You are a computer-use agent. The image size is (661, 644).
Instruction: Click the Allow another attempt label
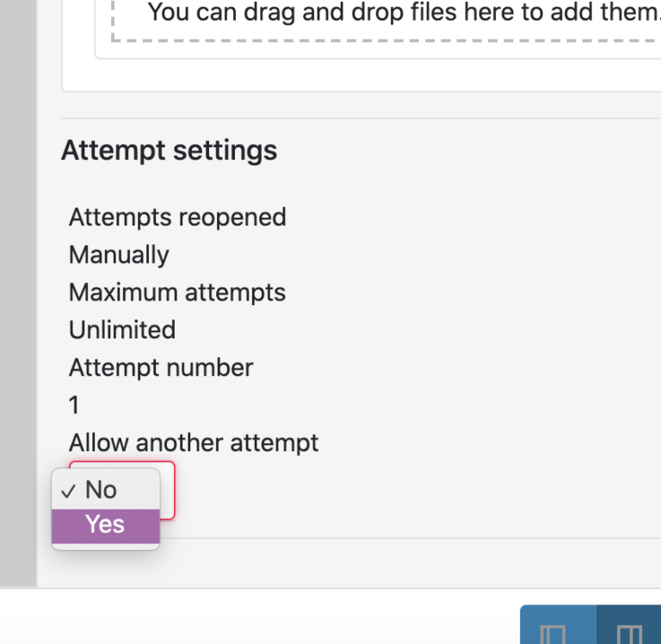click(194, 443)
